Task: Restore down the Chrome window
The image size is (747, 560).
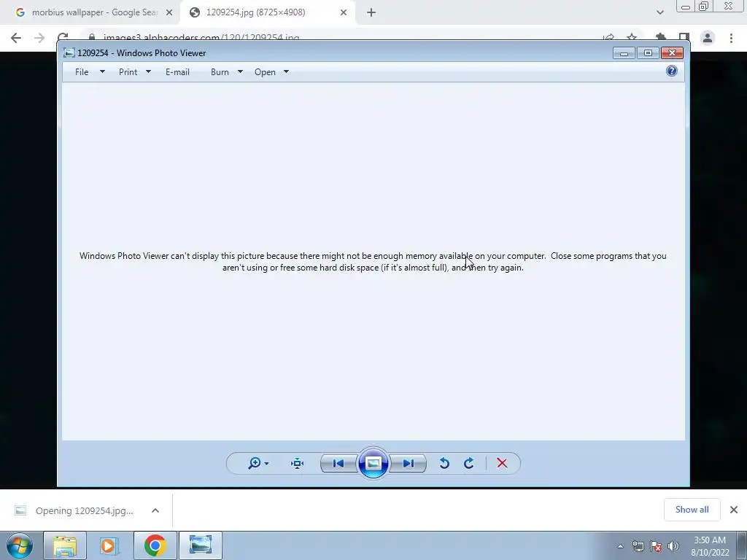Action: [x=703, y=6]
